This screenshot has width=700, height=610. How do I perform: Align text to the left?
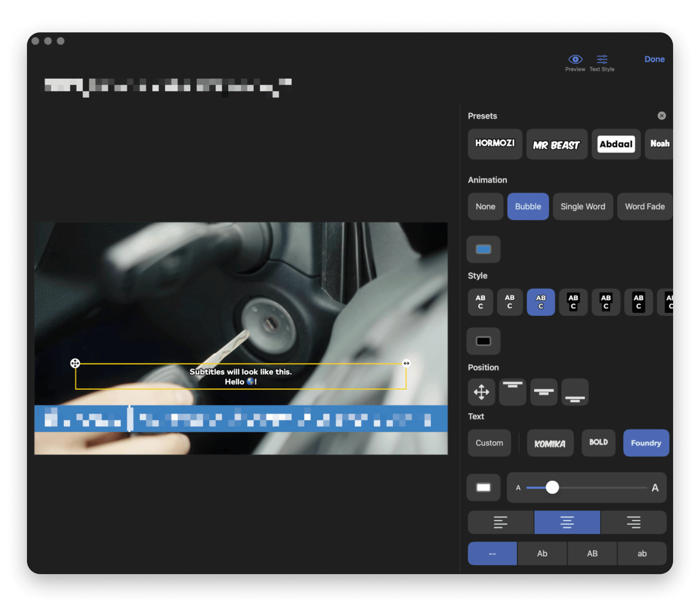[500, 522]
